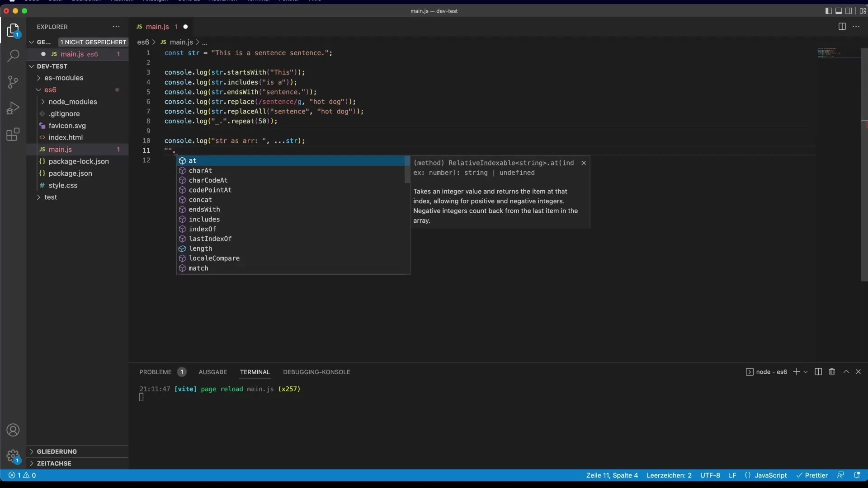Viewport: 868px width, 488px height.
Task: Split the editor to the right
Action: point(842,27)
